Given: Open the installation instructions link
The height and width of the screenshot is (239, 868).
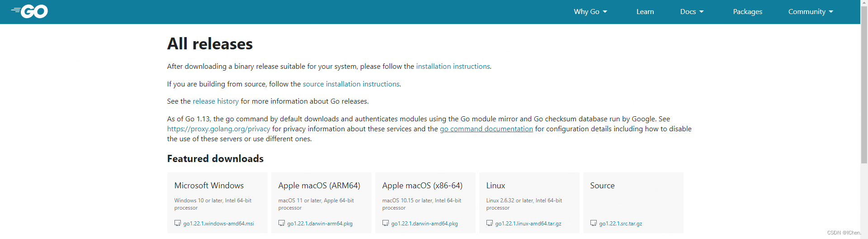Looking at the screenshot, I should click(x=453, y=67).
